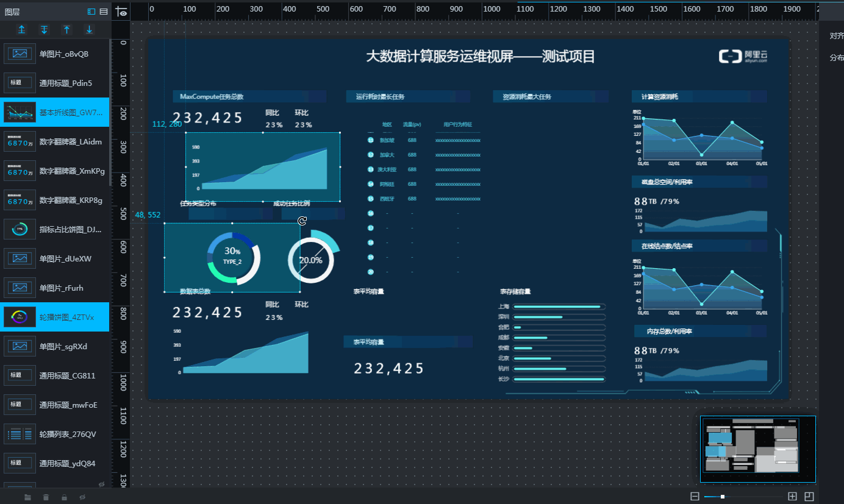This screenshot has height=504, width=844.
Task: Select layer 轮播列表_276QV
Action: coord(55,434)
